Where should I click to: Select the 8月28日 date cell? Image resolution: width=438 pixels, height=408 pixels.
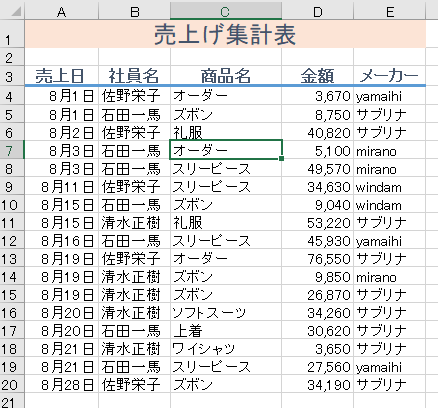pyautogui.click(x=61, y=385)
